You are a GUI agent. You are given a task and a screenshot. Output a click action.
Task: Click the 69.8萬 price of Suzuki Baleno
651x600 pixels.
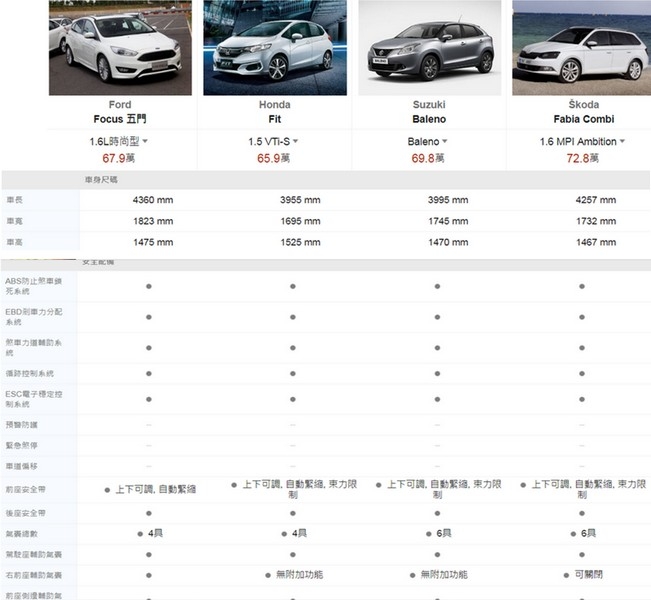428,158
